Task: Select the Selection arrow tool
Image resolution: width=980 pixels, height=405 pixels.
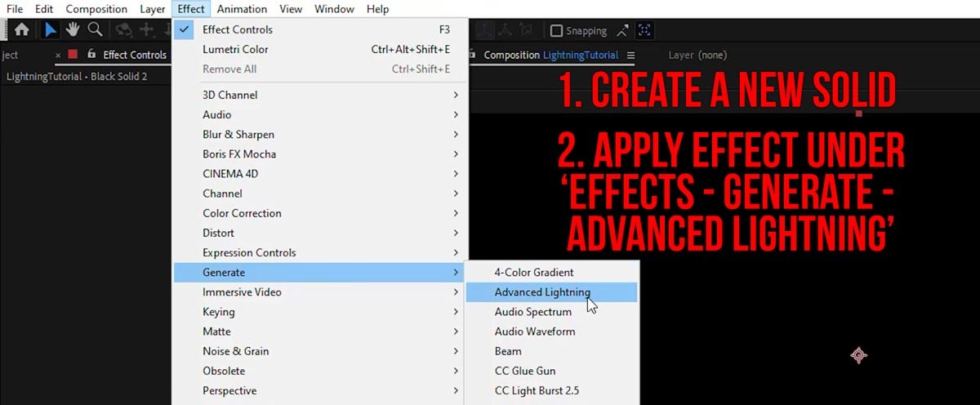Action: click(x=51, y=30)
